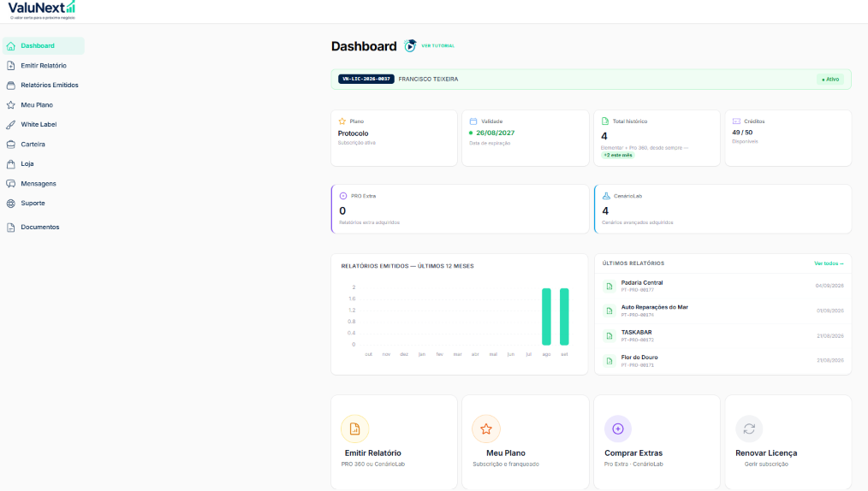Click the VER TUTORIAL link

[438, 46]
